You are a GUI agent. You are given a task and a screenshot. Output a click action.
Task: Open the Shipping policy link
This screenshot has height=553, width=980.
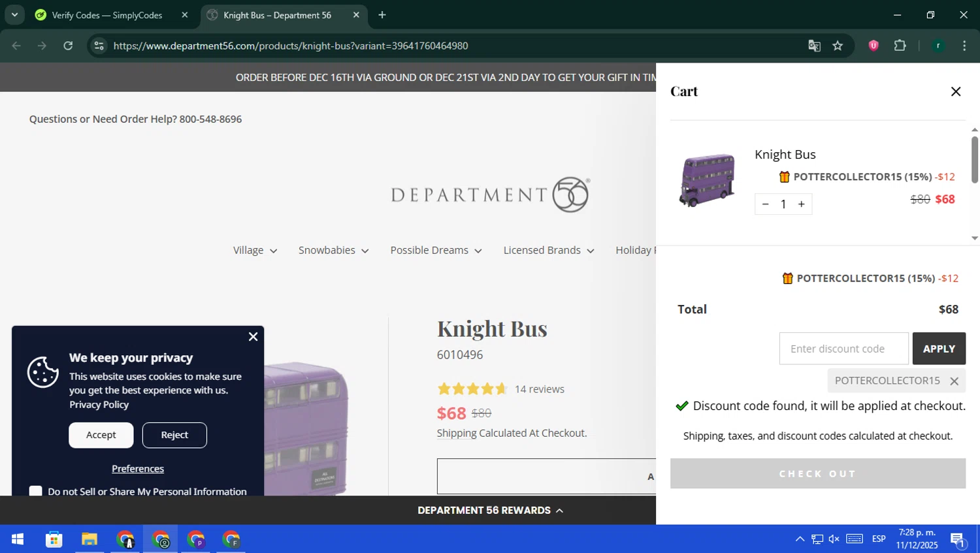pos(457,433)
